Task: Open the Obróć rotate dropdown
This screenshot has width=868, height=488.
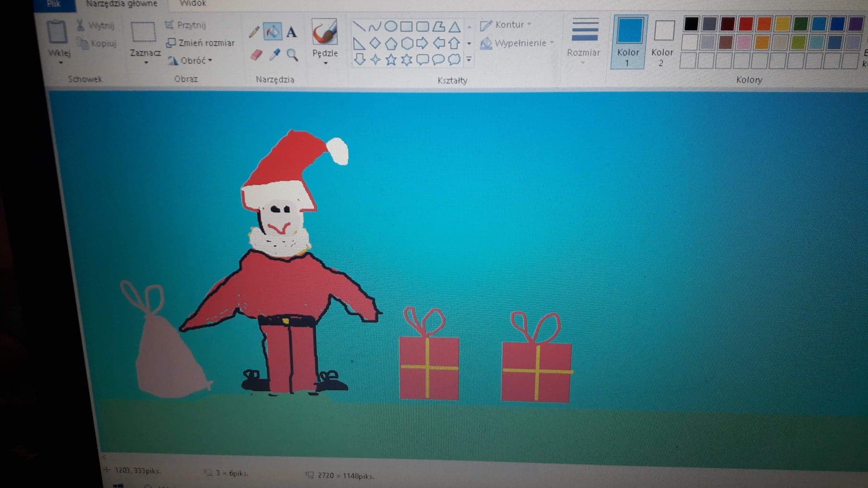Action: [190, 61]
